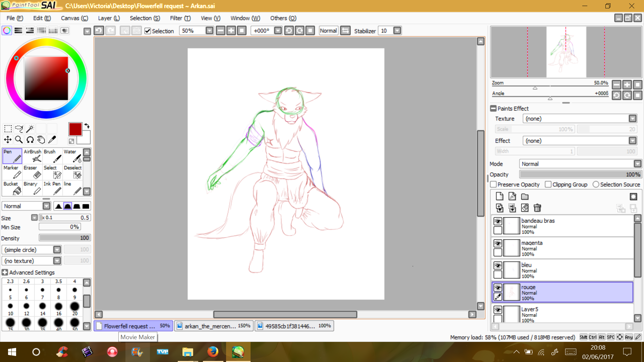
Task: Enable the Clipping Group checkbox
Action: tap(548, 184)
